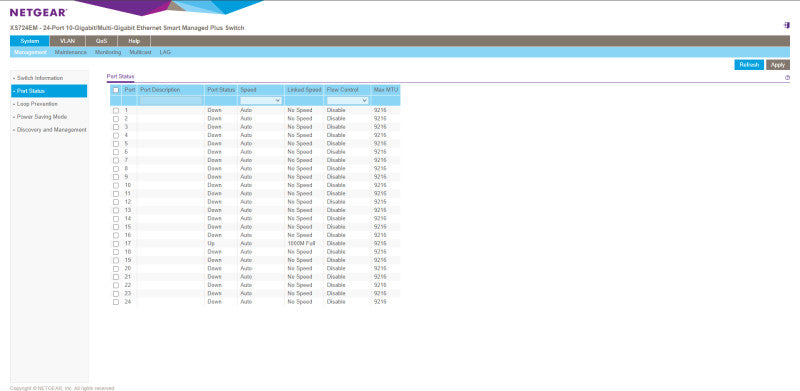This screenshot has width=800, height=391.
Task: Open the LAG submenu
Action: pyautogui.click(x=165, y=52)
